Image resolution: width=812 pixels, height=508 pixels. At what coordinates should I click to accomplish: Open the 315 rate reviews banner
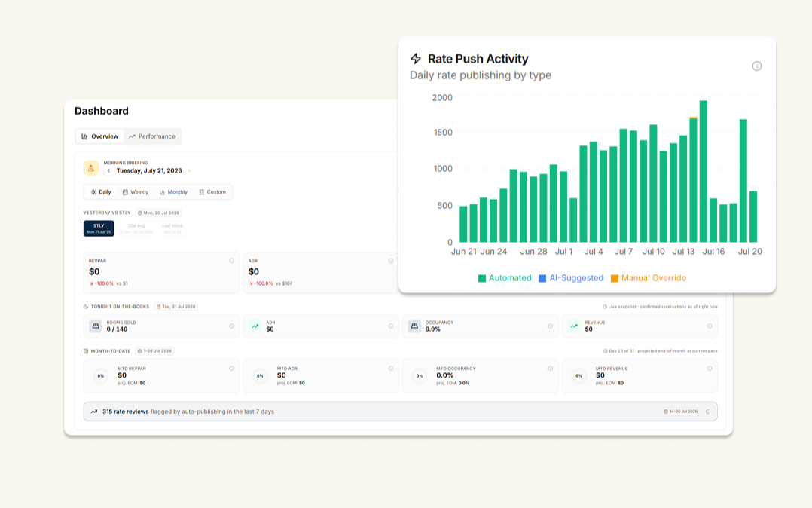click(x=400, y=412)
